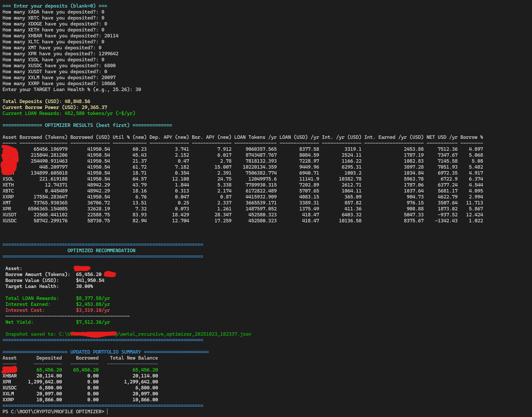Click the 'OPTIMIZED RECOMMENDATION' heading
This screenshot has height=417, width=532.
[x=102, y=250]
